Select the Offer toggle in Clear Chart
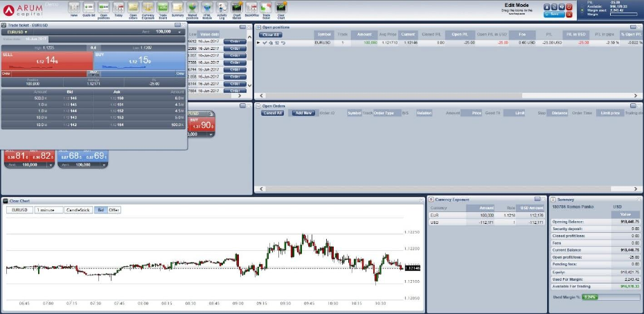Image resolution: width=644 pixels, height=314 pixels. pyautogui.click(x=114, y=210)
